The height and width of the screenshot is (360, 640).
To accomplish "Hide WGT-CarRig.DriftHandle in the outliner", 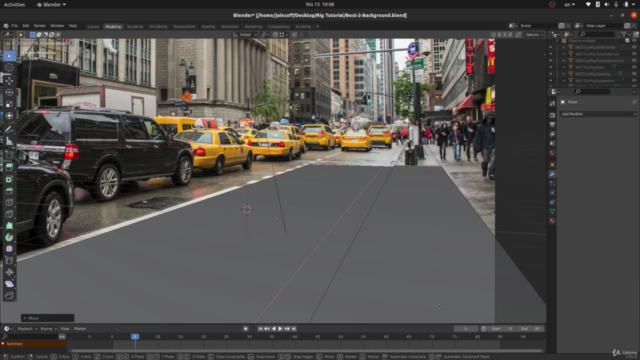I will pos(634,47).
